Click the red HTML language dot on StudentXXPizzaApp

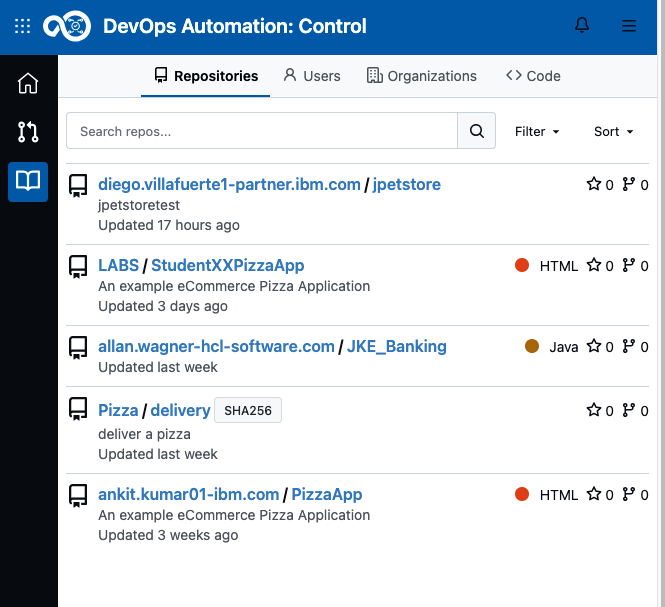522,265
